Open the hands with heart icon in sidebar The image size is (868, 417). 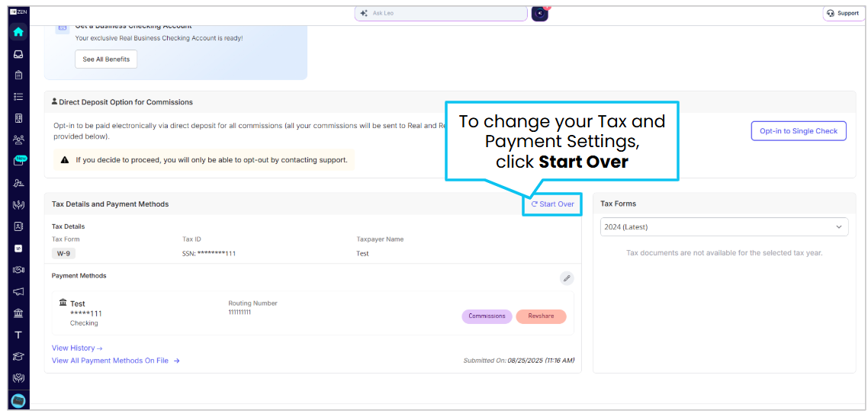click(18, 379)
